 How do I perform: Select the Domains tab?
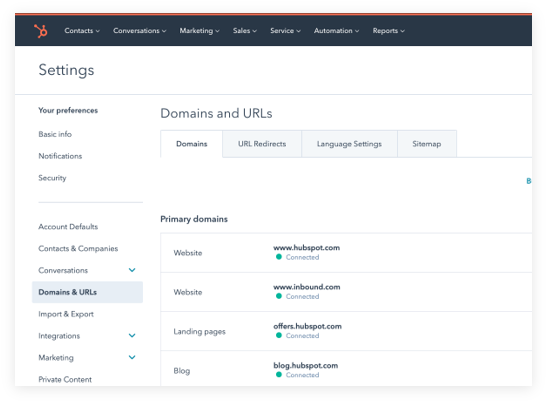(192, 144)
